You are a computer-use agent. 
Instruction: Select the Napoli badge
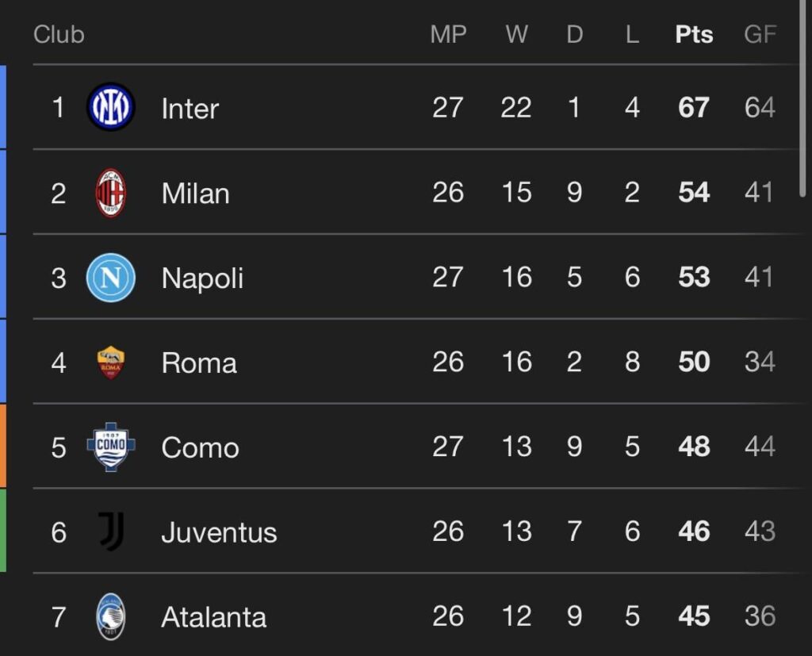click(x=111, y=278)
